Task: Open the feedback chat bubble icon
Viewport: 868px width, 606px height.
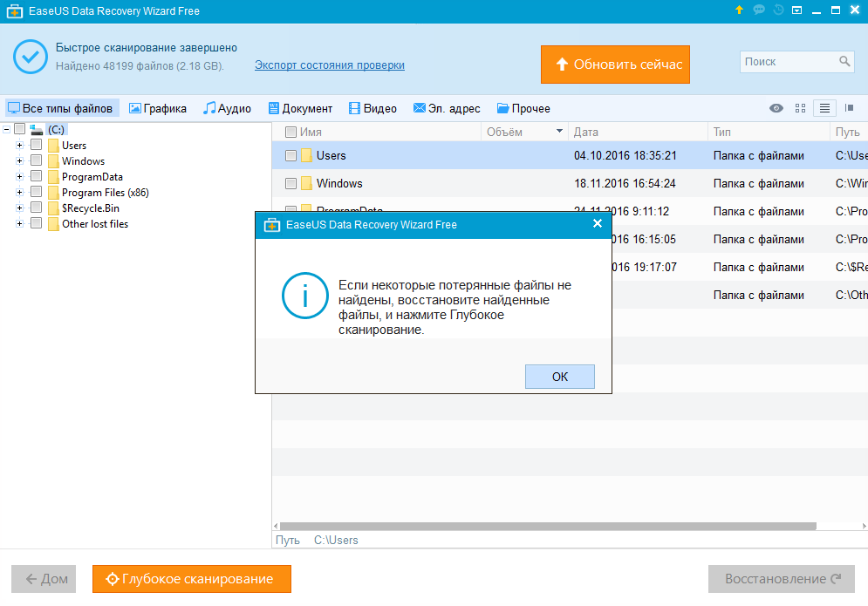Action: 759,10
